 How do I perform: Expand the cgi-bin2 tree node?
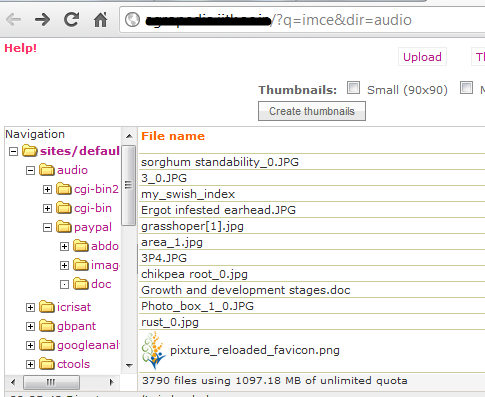tap(47, 190)
